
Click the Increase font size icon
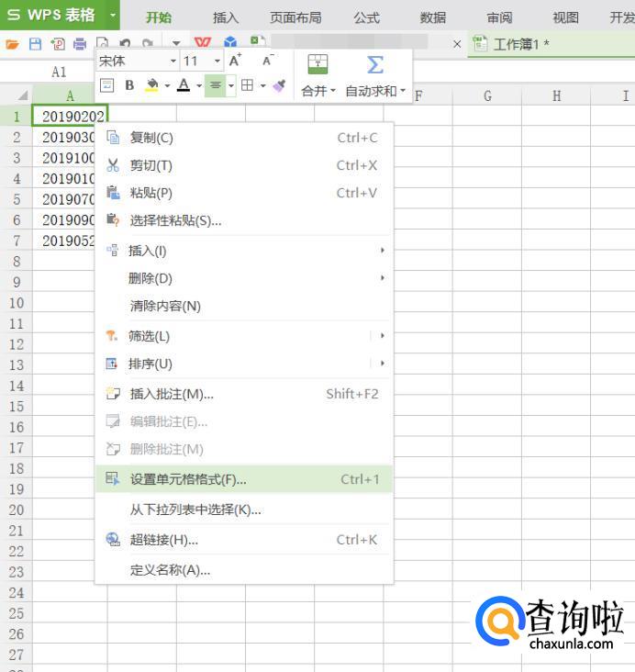[x=235, y=61]
